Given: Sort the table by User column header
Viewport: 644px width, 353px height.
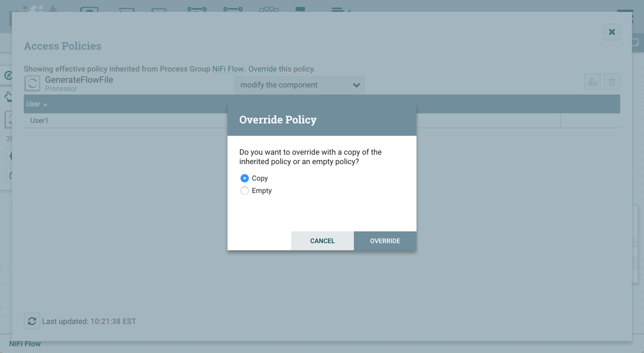Looking at the screenshot, I should 33,104.
